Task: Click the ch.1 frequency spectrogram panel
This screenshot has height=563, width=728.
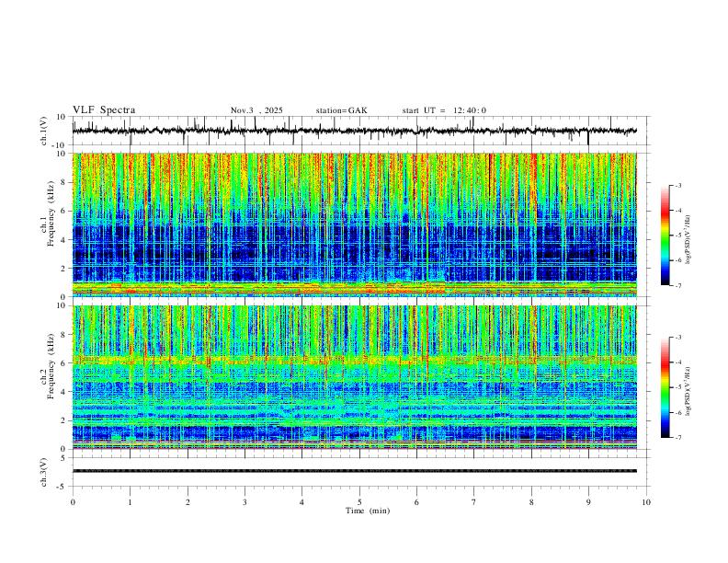Action: pos(354,224)
